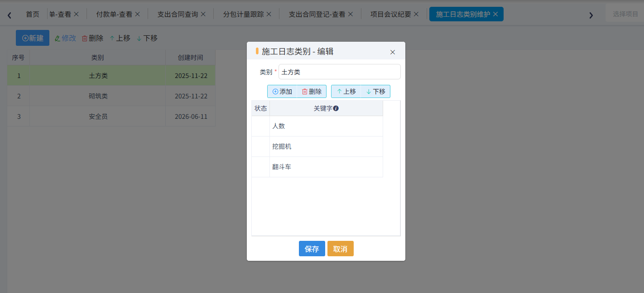Close the 付款单-查看 tab
Image resolution: width=644 pixels, height=293 pixels.
[138, 14]
